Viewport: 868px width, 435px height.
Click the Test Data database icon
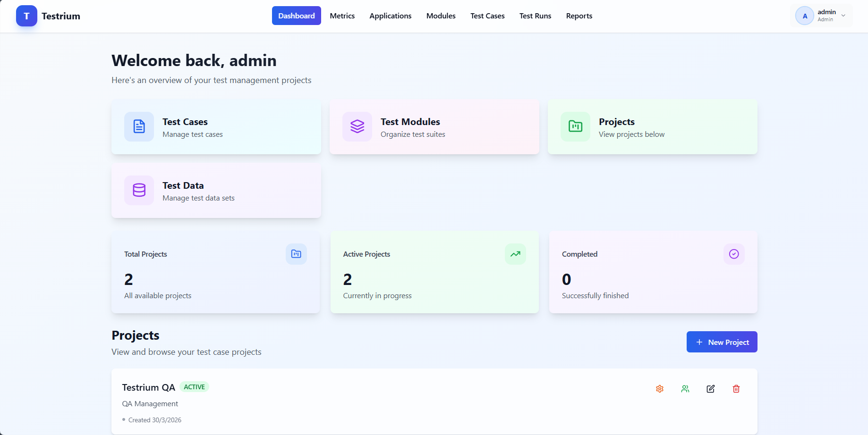139,190
